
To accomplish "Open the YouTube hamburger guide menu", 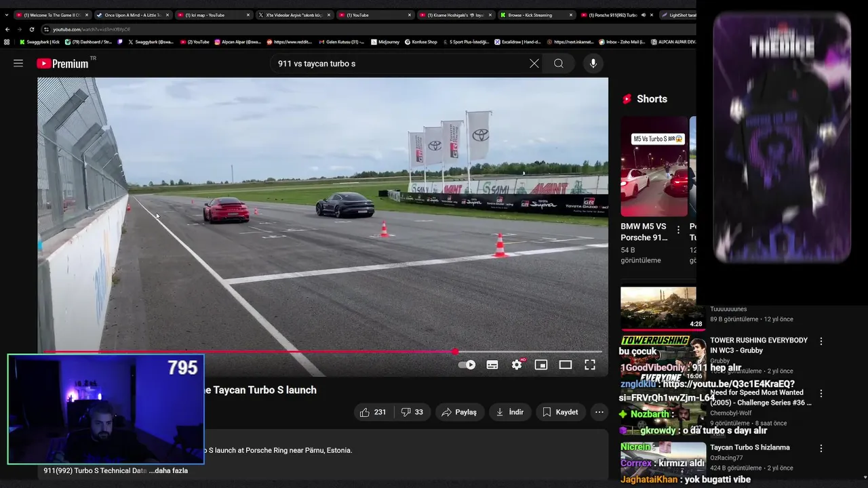I will [x=18, y=63].
